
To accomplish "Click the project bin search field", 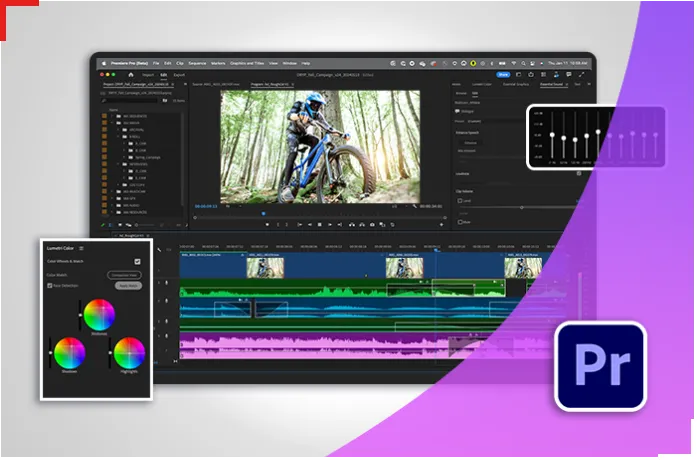I will tap(130, 101).
